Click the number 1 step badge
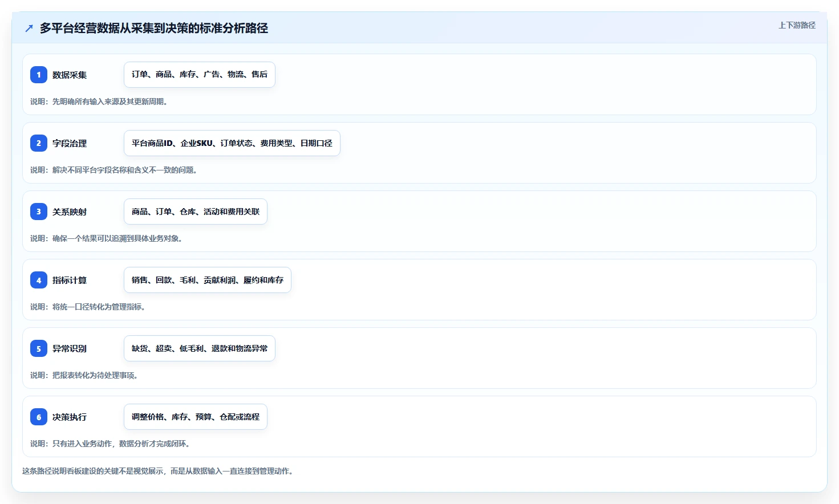Image resolution: width=839 pixels, height=504 pixels. pyautogui.click(x=39, y=75)
